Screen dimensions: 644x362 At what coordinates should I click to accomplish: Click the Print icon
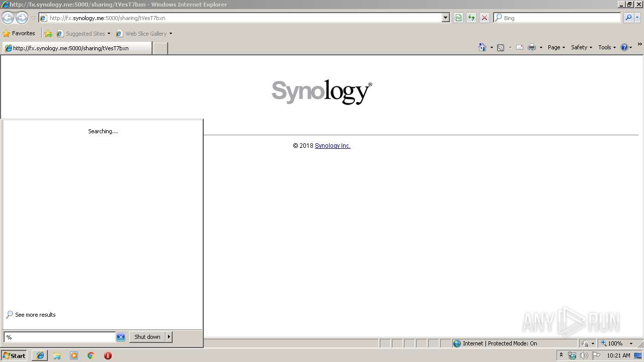(532, 47)
